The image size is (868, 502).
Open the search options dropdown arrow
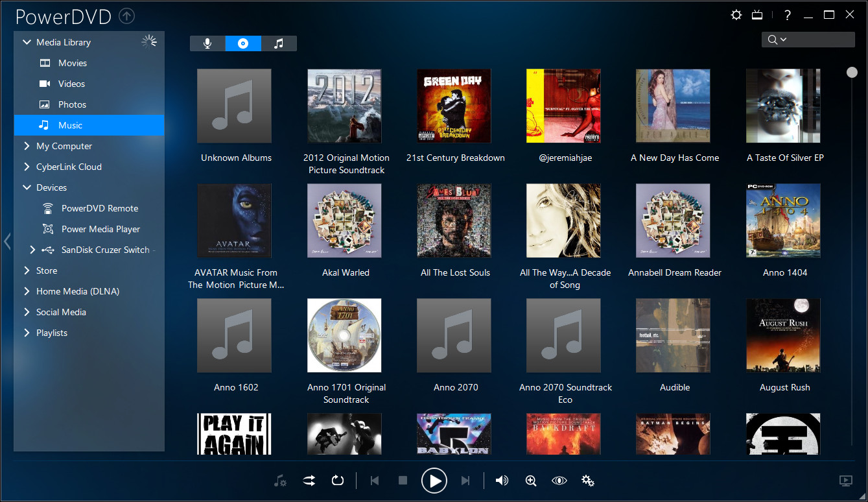pyautogui.click(x=783, y=40)
